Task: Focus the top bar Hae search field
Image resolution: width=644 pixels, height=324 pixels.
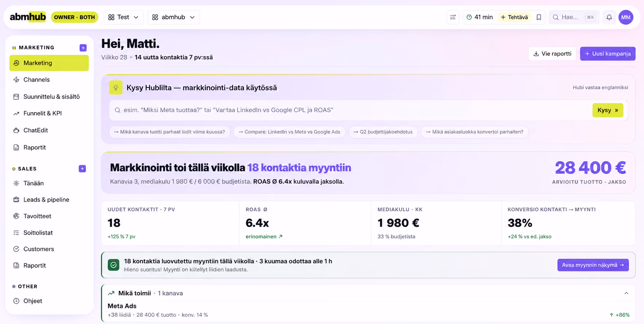Action: point(574,17)
